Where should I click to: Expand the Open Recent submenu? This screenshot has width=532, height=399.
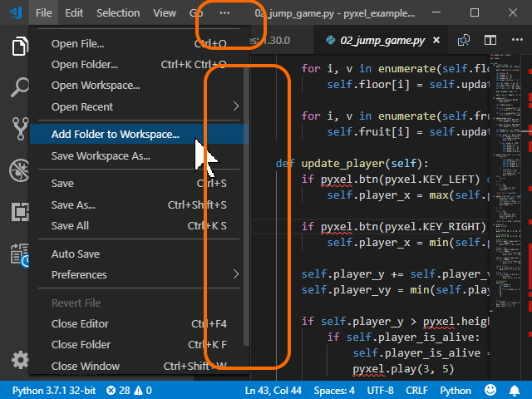coord(139,107)
